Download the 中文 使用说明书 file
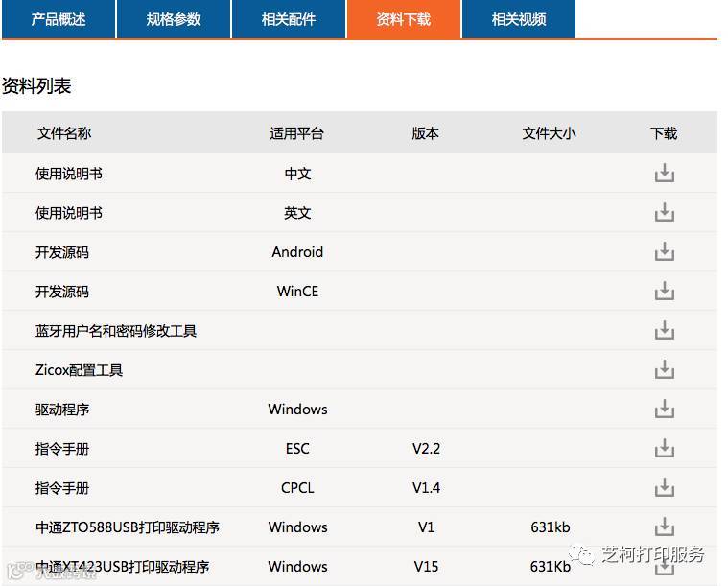 (665, 173)
